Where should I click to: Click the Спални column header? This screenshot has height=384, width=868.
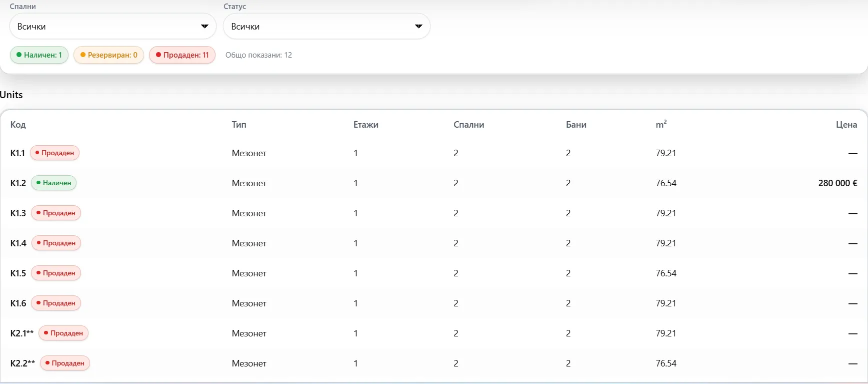469,125
